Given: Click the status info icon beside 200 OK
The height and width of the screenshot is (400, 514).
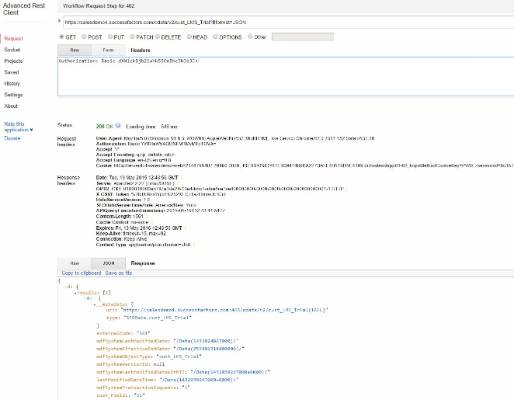Looking at the screenshot, I should (x=118, y=126).
